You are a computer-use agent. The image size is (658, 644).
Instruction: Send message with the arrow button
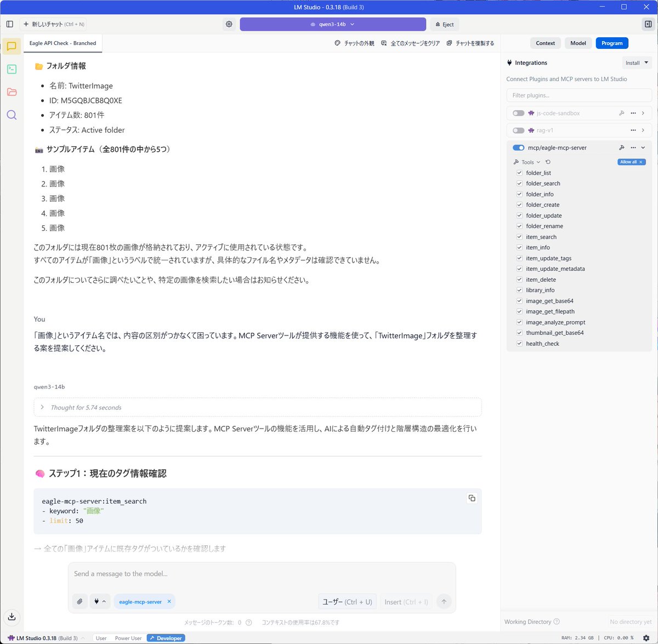[x=444, y=601]
